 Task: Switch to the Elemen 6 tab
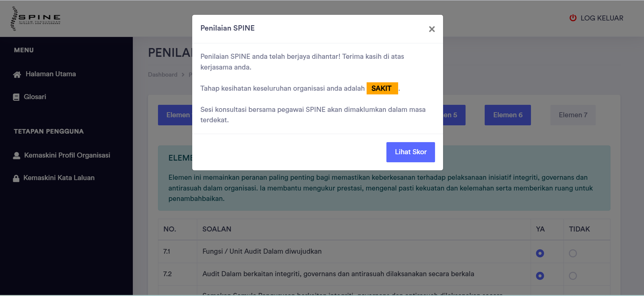(507, 115)
